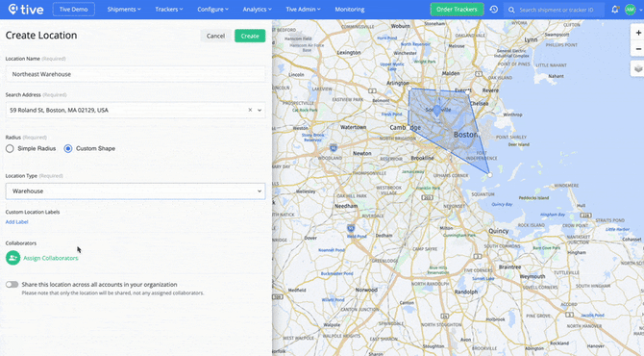Click the Add Label link
Image resolution: width=644 pixels, height=356 pixels.
17,221
